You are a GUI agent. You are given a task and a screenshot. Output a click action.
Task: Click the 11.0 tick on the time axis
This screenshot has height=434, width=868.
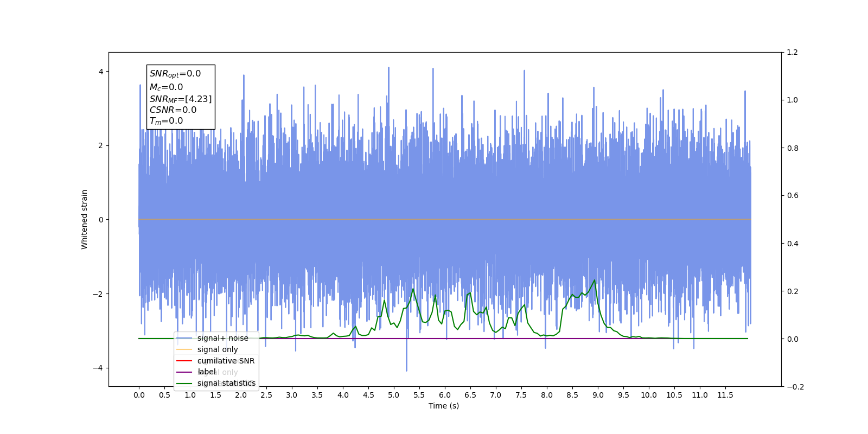[x=700, y=395]
